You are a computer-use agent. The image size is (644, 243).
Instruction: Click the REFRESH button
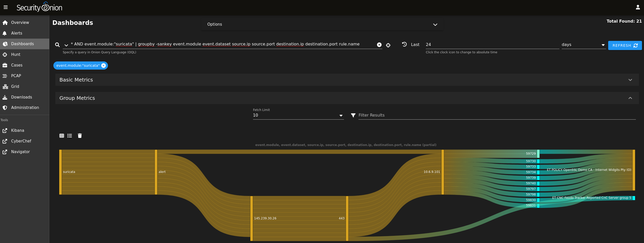click(x=625, y=45)
